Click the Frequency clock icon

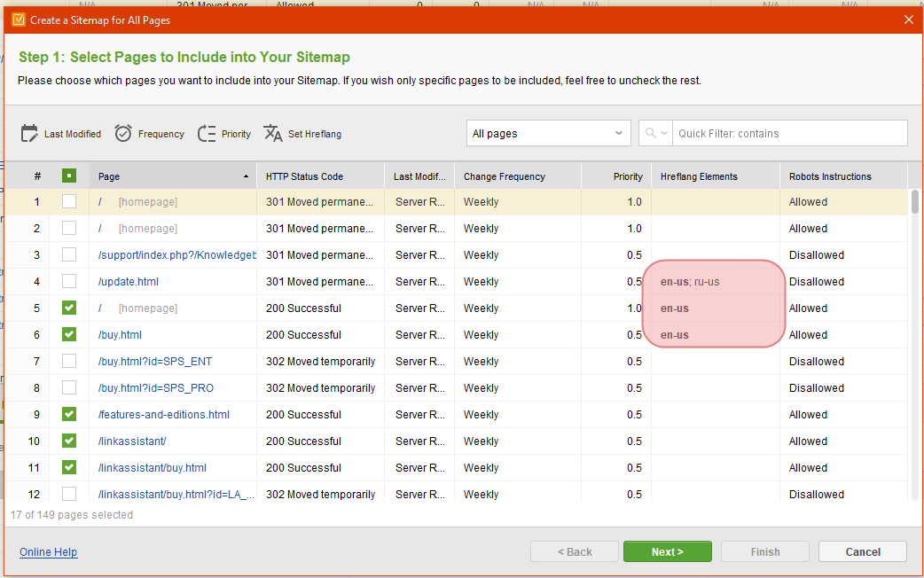[x=122, y=133]
